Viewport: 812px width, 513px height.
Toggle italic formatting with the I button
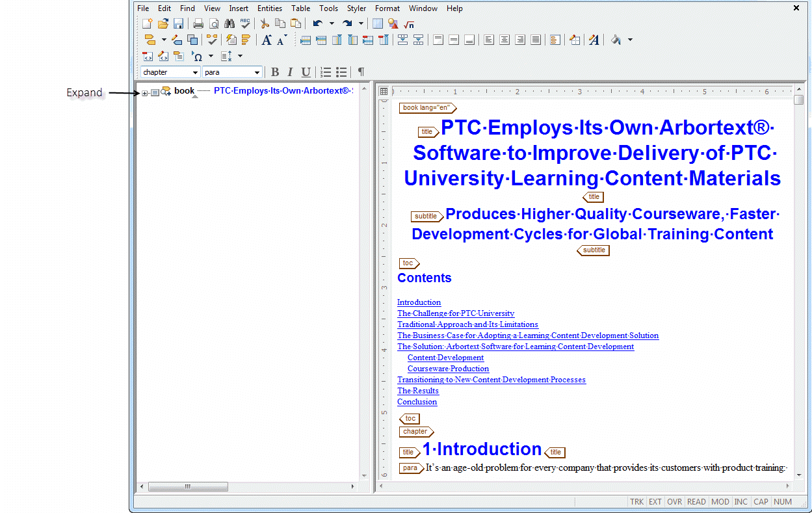click(x=290, y=72)
